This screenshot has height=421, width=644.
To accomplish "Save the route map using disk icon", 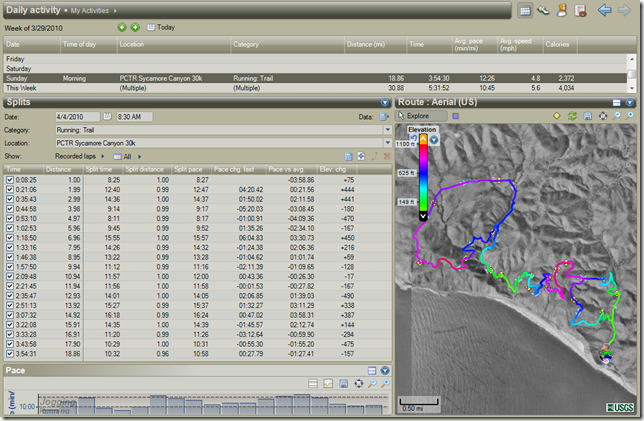I will click(587, 116).
